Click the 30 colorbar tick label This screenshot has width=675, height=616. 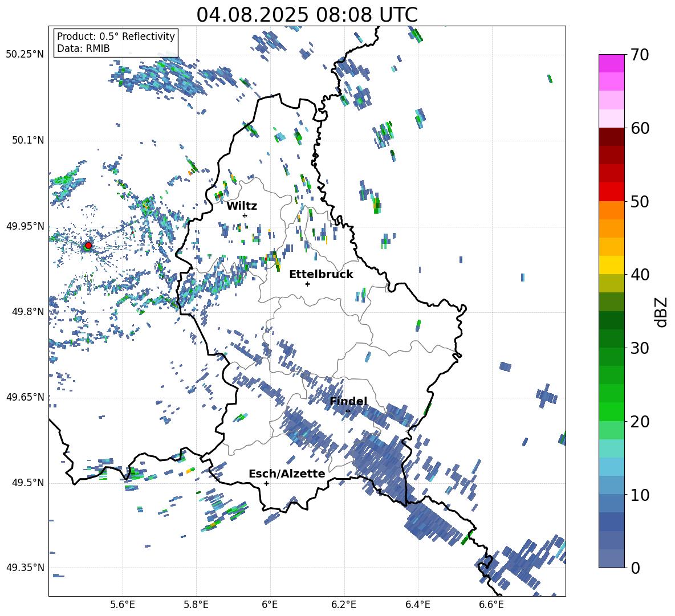(x=640, y=348)
